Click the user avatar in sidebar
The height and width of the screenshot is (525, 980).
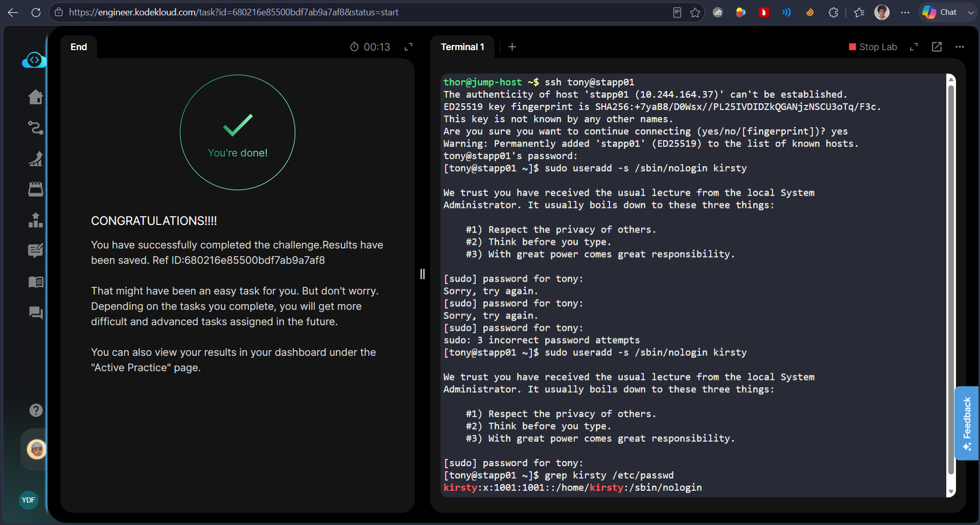(36, 449)
